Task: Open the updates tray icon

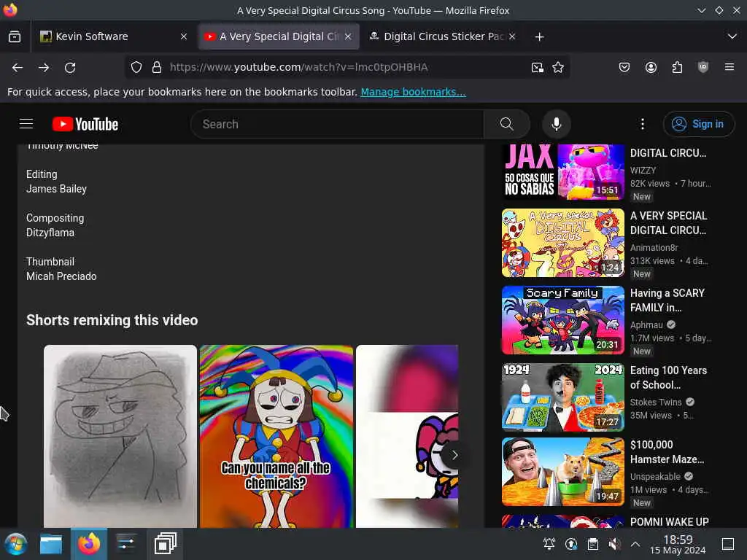Action: [x=570, y=543]
